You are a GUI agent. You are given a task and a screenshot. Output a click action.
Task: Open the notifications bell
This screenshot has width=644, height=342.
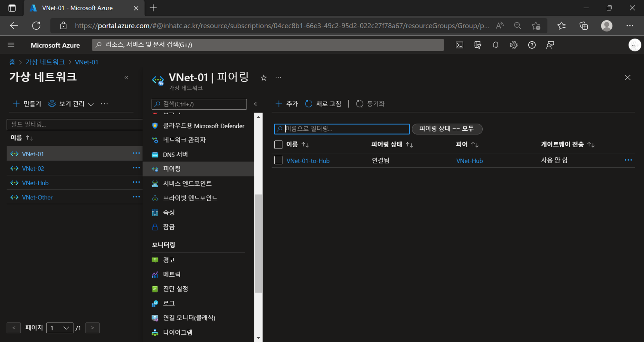496,45
